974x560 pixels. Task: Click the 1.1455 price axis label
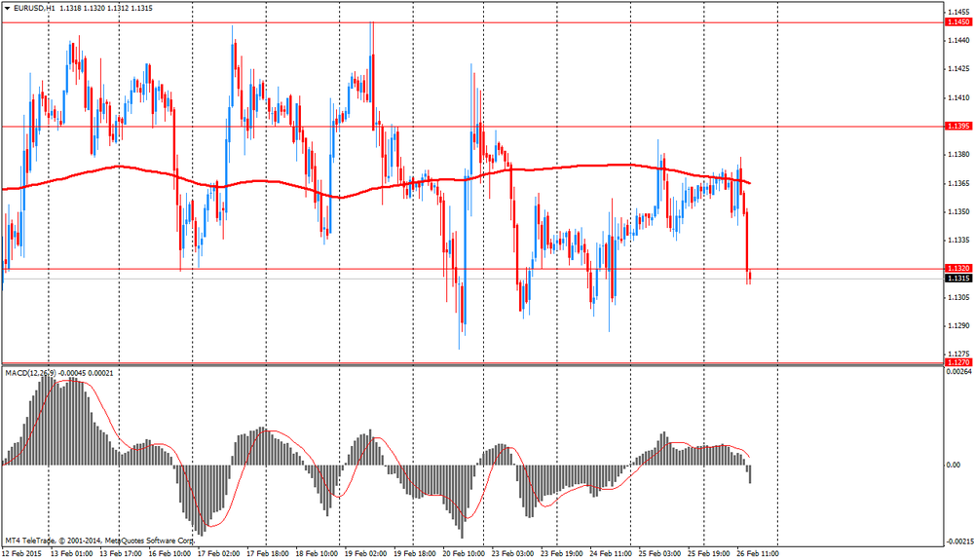(958, 12)
